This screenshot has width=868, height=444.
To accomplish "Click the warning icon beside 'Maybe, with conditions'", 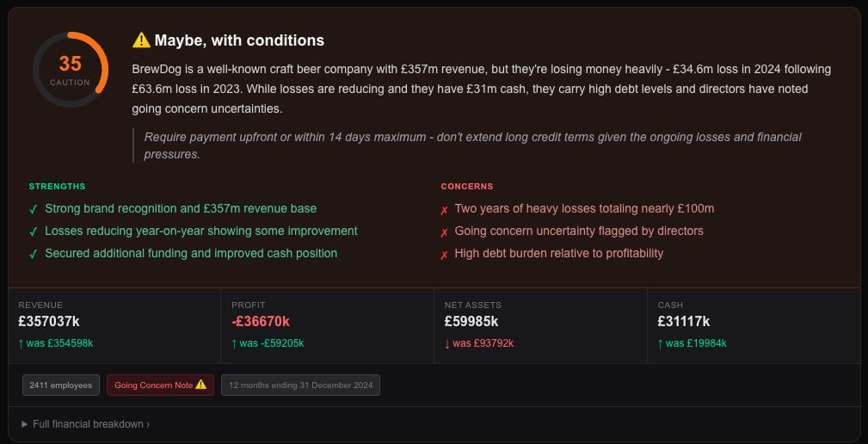I will point(141,40).
